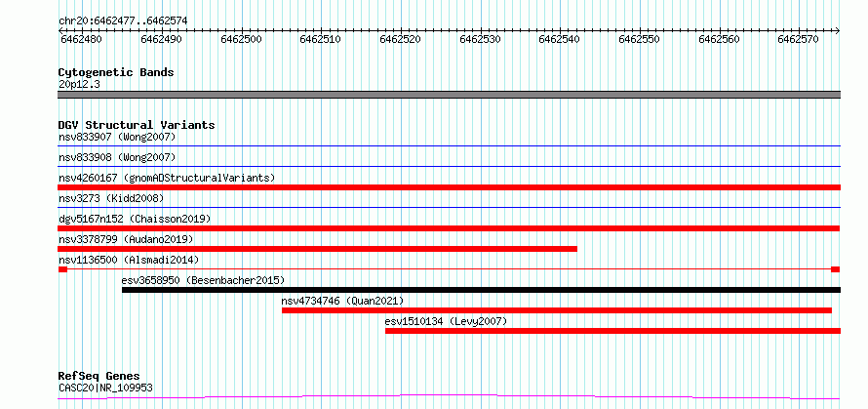This screenshot has height=409, width=868.
Task: Open the DGV Structural Variants track header
Action: coord(137,125)
